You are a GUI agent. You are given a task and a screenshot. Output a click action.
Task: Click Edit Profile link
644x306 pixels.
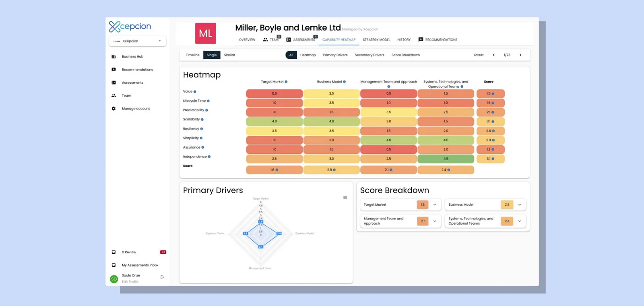point(130,282)
